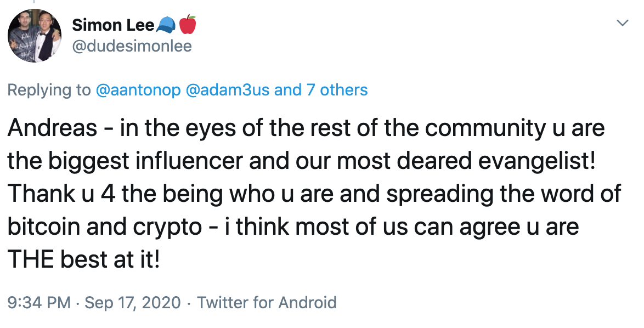Click the Sep 17, 2020 date
This screenshot has width=644, height=328.
(x=133, y=302)
